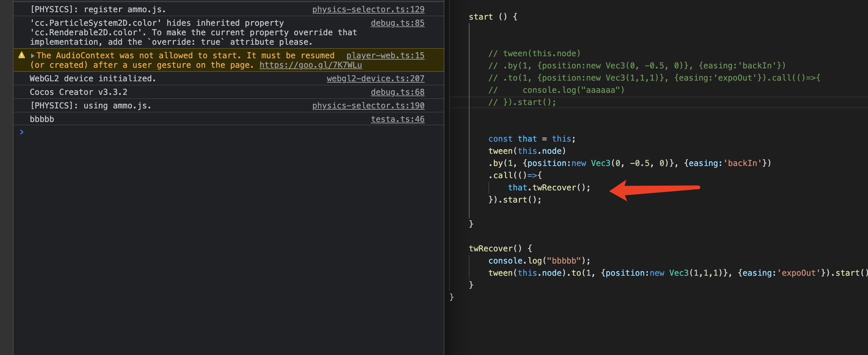
Task: Expand the AudioContext warning message
Action: tap(33, 56)
